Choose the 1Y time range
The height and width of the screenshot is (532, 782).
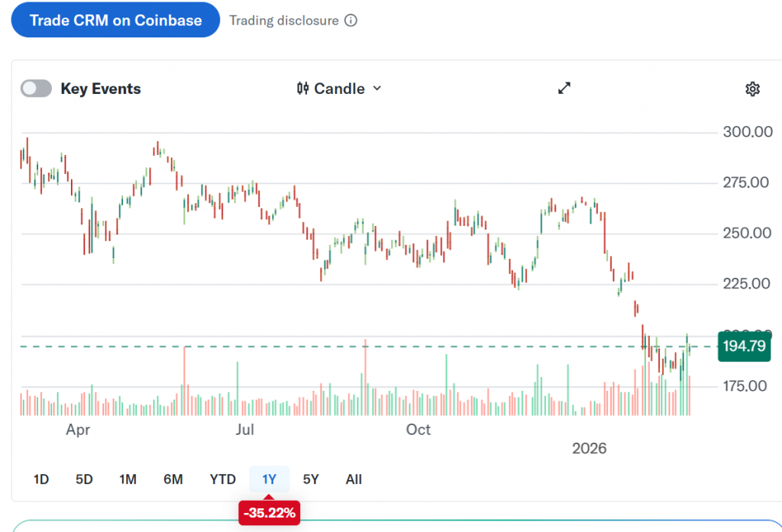(270, 479)
